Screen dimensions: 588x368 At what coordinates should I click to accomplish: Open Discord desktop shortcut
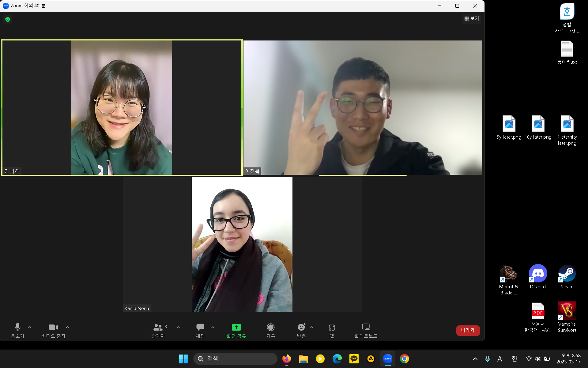pos(538,277)
